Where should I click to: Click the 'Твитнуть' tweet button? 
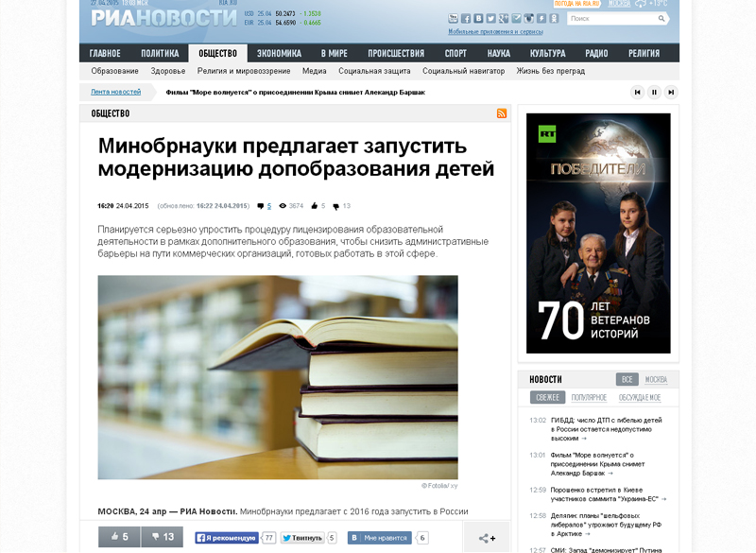(x=302, y=538)
